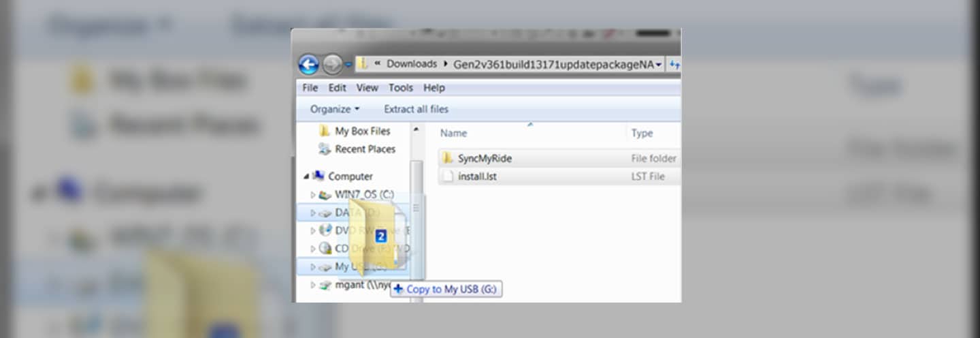Click the greyed Forward navigation arrow
This screenshot has height=338, width=980.
[332, 65]
